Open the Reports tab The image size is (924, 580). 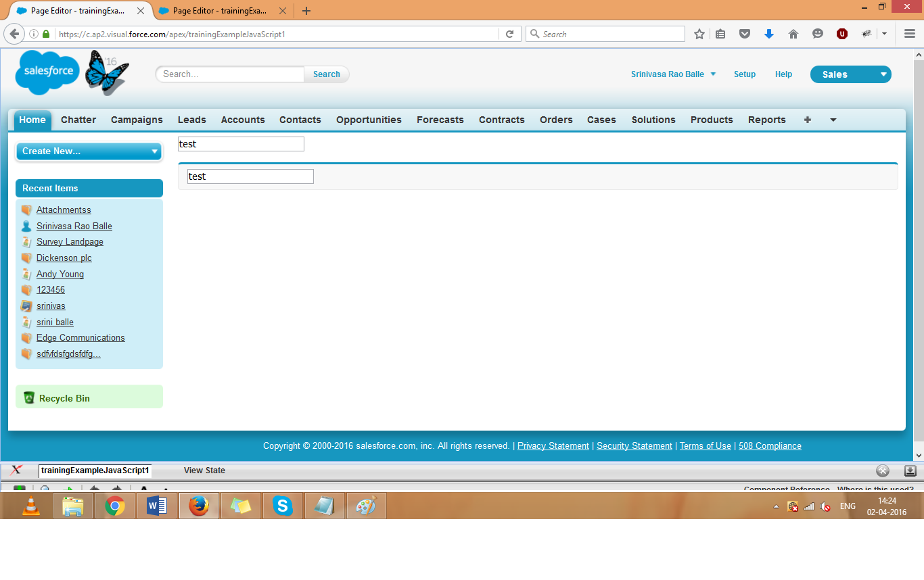point(766,120)
